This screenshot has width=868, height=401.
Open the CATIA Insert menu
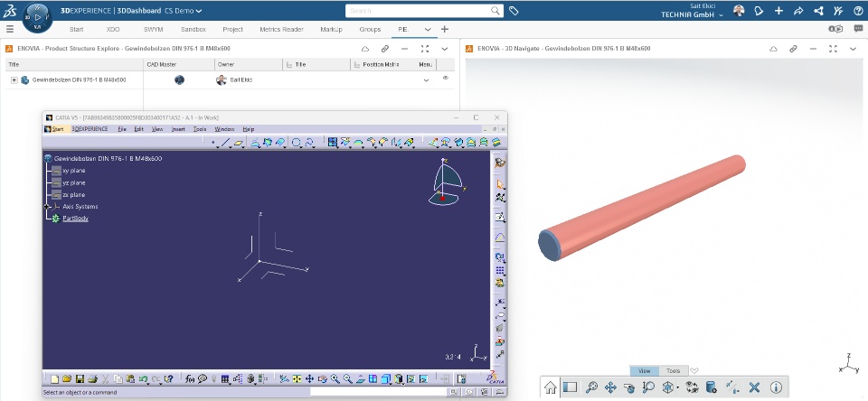[x=178, y=129]
